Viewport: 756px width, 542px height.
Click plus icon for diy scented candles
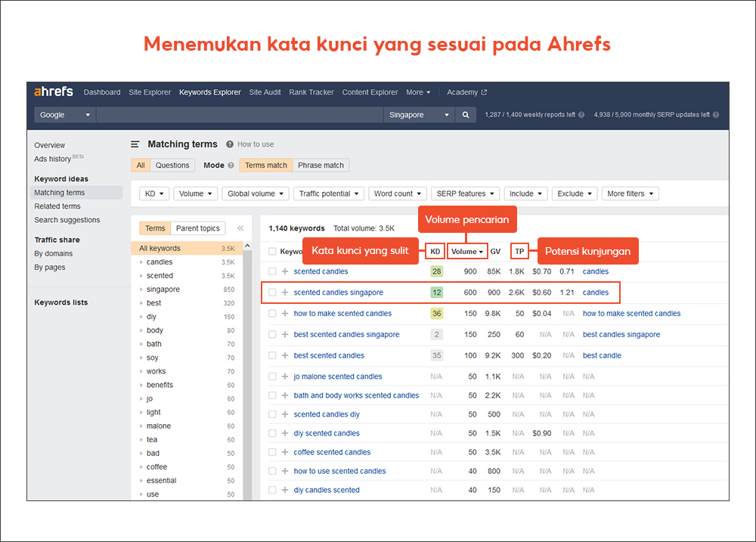click(285, 433)
